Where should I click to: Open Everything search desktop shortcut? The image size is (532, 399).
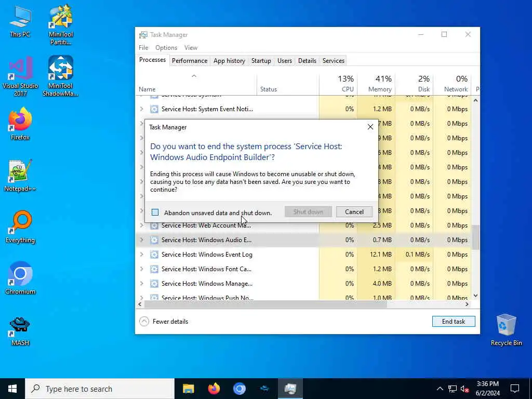click(20, 227)
